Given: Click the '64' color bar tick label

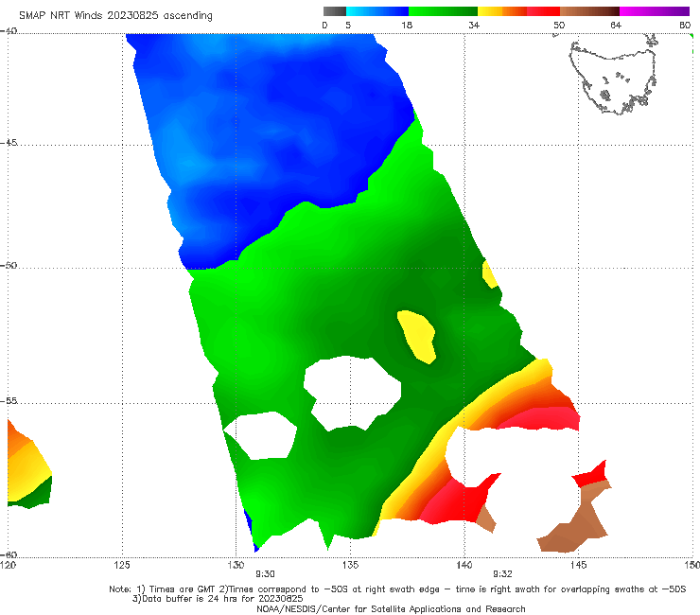Looking at the screenshot, I should [x=616, y=25].
